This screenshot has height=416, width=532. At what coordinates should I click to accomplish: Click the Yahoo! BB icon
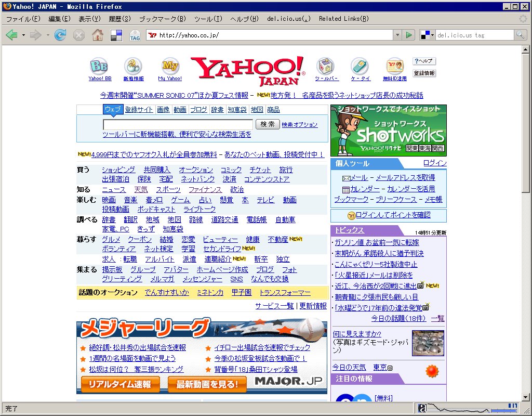point(99,66)
